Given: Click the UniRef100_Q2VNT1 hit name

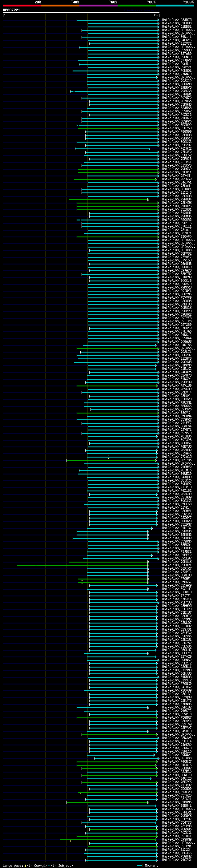Looking at the screenshot, I should point(177,430).
